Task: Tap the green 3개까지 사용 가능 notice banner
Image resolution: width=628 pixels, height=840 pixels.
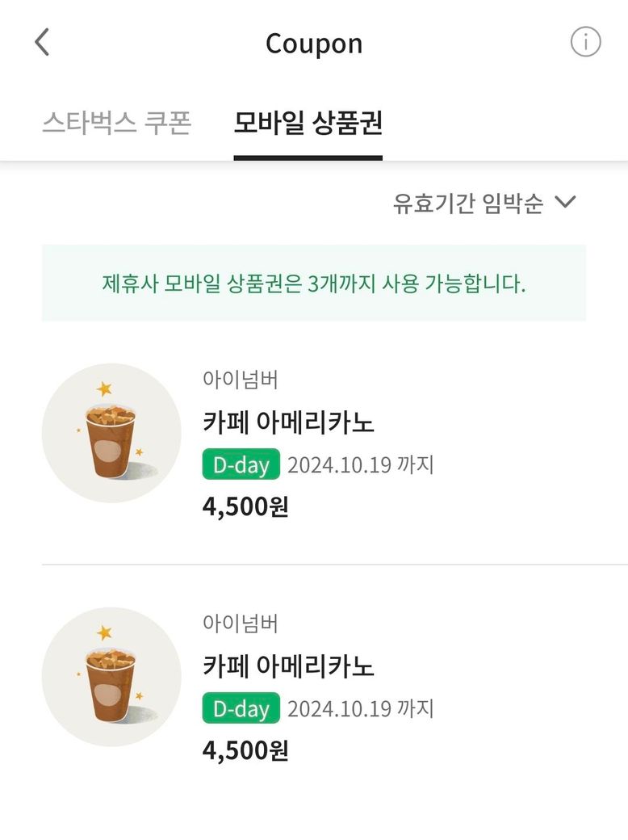Action: coord(314,283)
